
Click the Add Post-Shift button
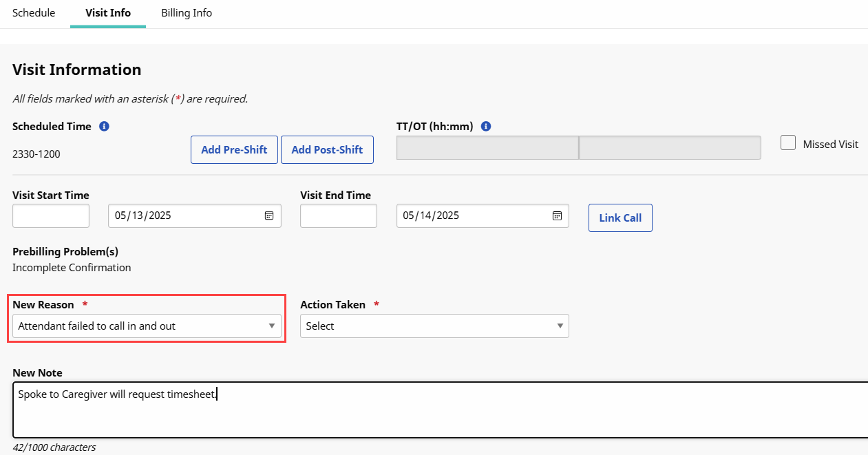click(327, 150)
